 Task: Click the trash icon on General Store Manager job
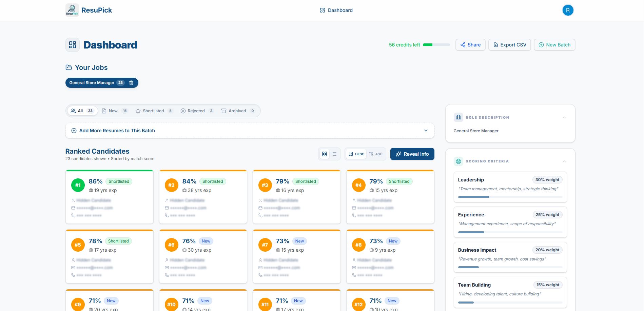(x=131, y=82)
